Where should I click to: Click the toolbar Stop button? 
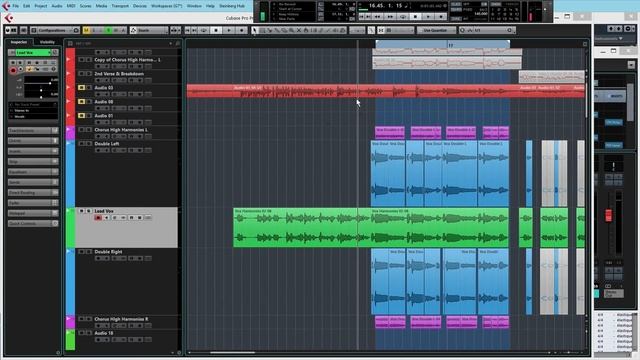[216, 30]
